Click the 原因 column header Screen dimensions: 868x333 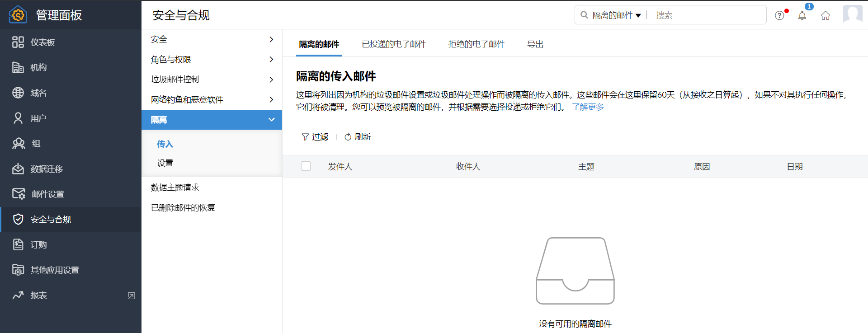pos(702,166)
